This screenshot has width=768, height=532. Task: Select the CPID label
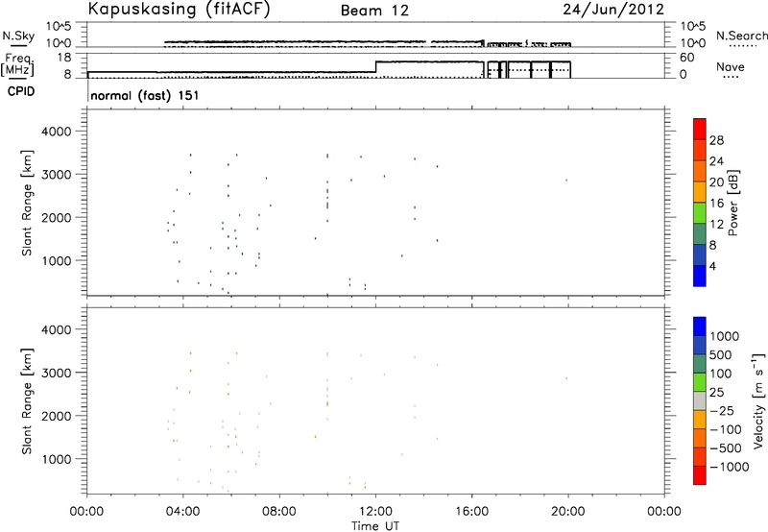[x=21, y=91]
